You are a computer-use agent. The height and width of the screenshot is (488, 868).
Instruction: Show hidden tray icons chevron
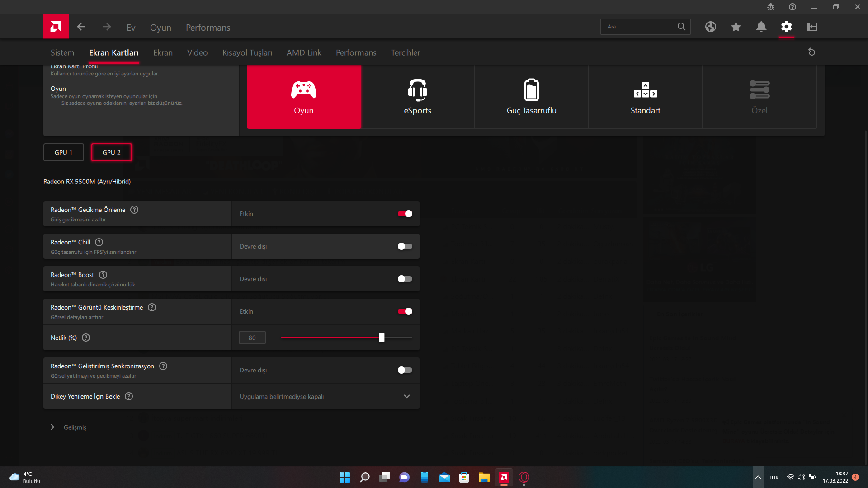click(758, 477)
